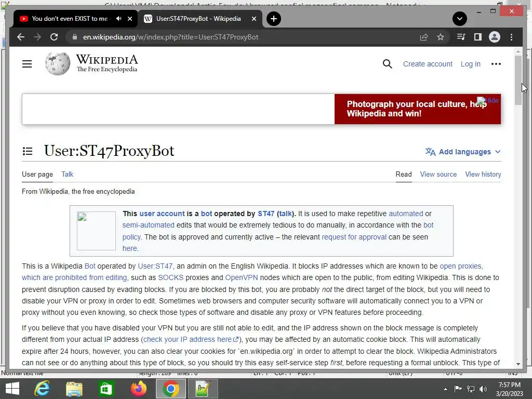The width and height of the screenshot is (532, 399).
Task: Follow the 'user account' link
Action: tap(162, 214)
